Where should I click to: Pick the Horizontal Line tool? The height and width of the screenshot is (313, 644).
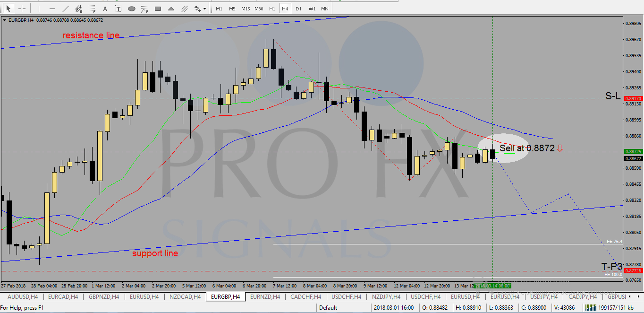point(52,9)
